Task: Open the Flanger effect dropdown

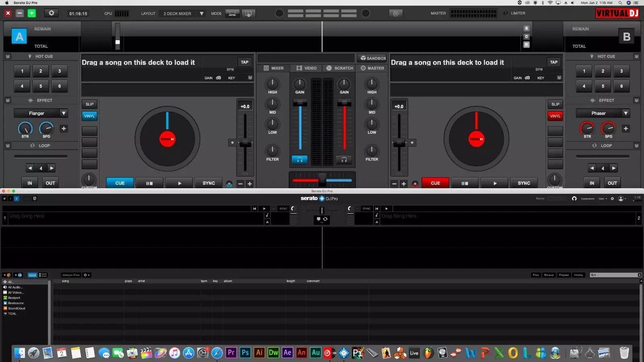Action: click(x=41, y=113)
